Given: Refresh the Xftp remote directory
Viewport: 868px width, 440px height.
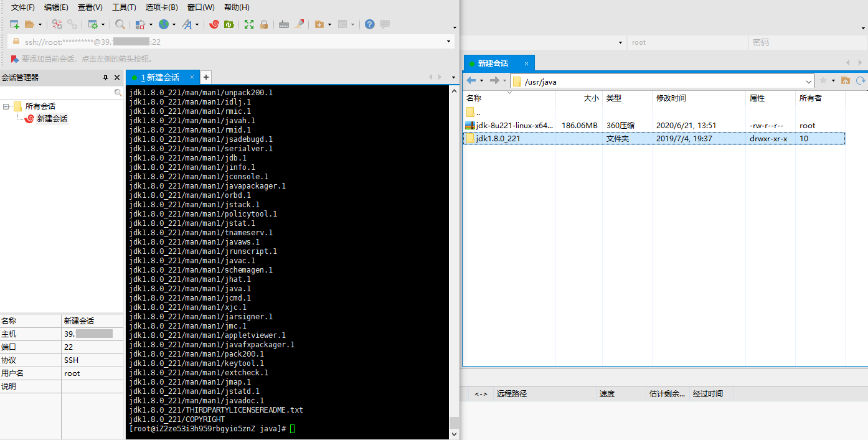Looking at the screenshot, I should [861, 80].
